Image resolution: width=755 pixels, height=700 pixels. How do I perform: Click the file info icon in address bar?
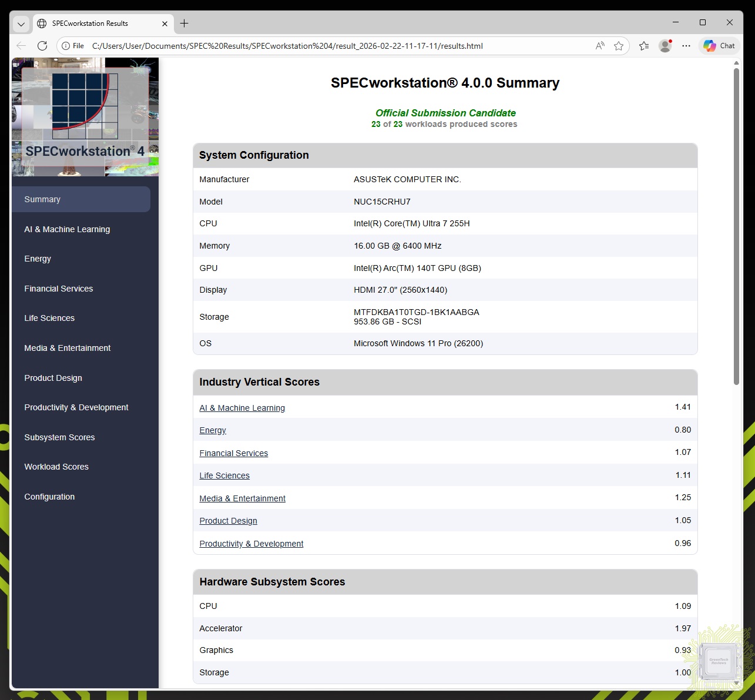coord(66,46)
